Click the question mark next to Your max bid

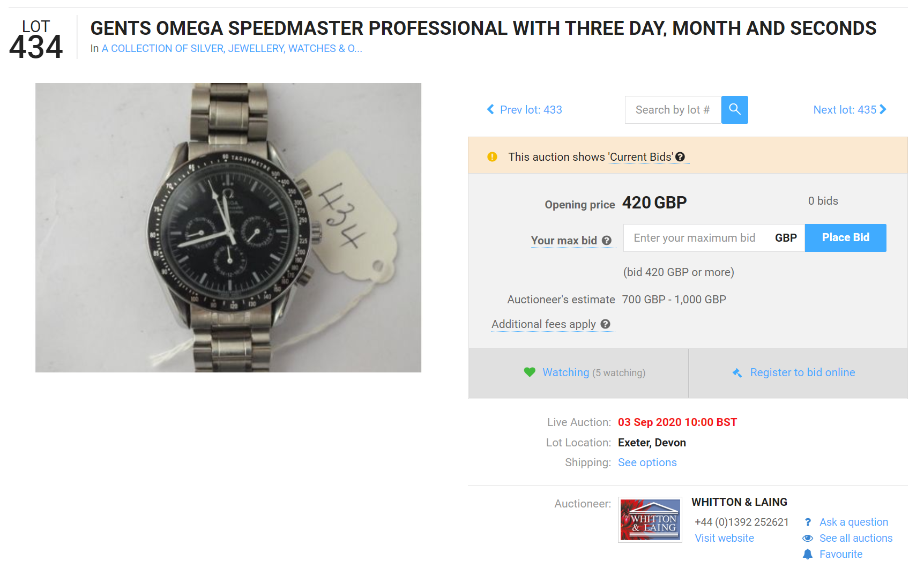(607, 241)
